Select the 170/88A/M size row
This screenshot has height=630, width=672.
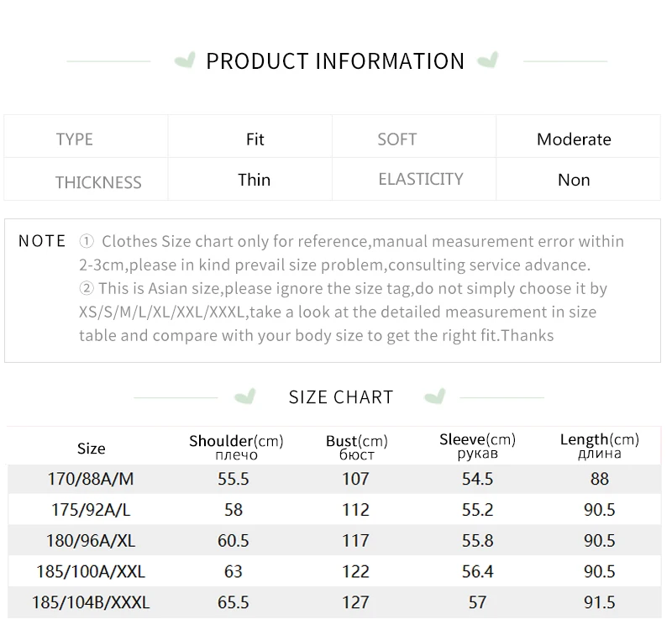(x=334, y=479)
